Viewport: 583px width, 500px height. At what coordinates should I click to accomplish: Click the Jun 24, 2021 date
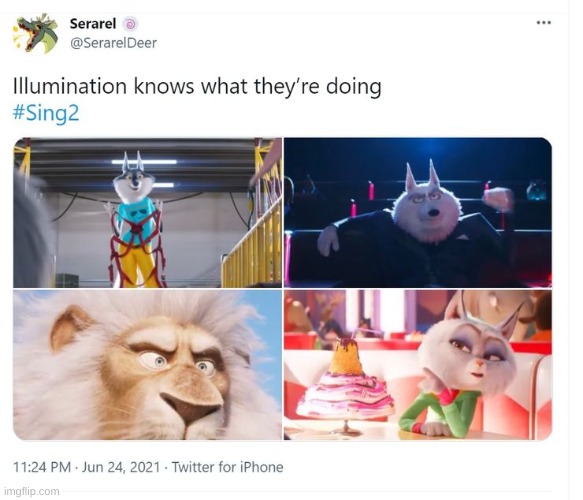click(x=121, y=467)
